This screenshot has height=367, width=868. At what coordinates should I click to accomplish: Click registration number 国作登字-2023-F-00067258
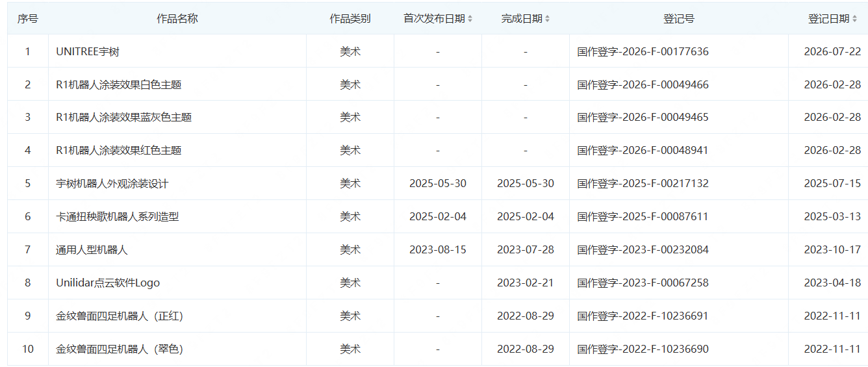point(643,283)
